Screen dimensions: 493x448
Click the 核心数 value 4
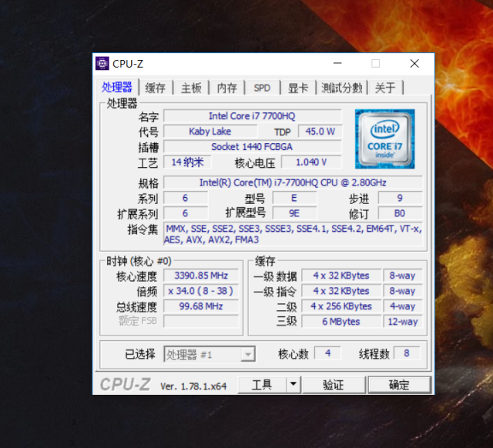[327, 353]
